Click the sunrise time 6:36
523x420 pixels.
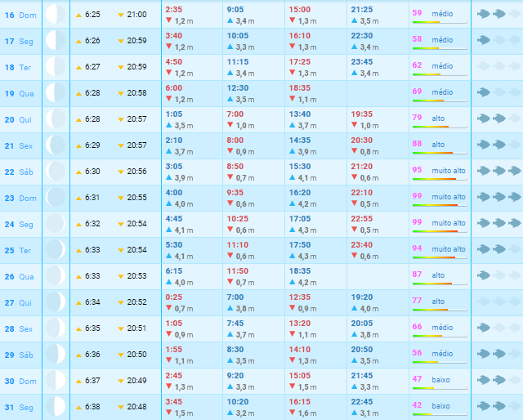click(x=92, y=355)
